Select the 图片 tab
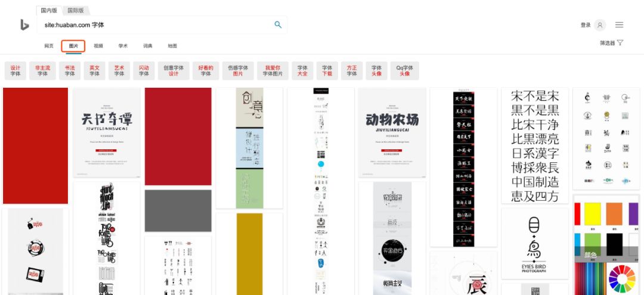The height and width of the screenshot is (295, 644). 73,45
